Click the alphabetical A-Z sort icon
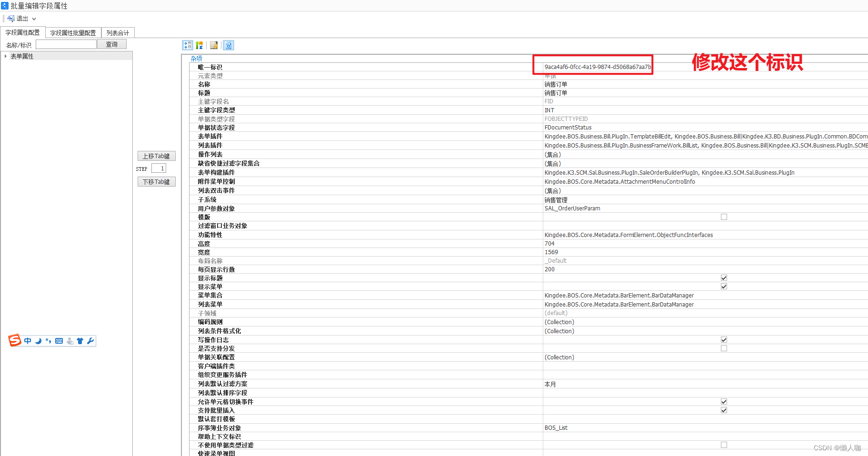Image resolution: width=868 pixels, height=456 pixels. pyautogui.click(x=199, y=45)
